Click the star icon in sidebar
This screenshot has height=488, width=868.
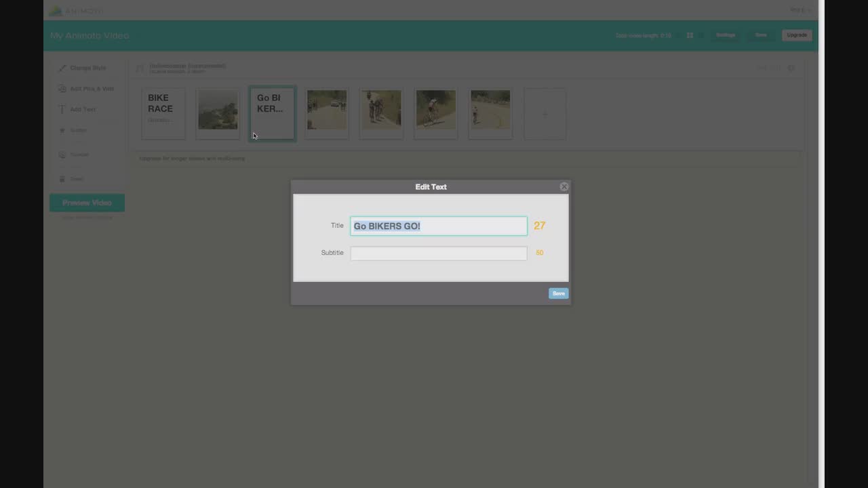[x=62, y=130]
